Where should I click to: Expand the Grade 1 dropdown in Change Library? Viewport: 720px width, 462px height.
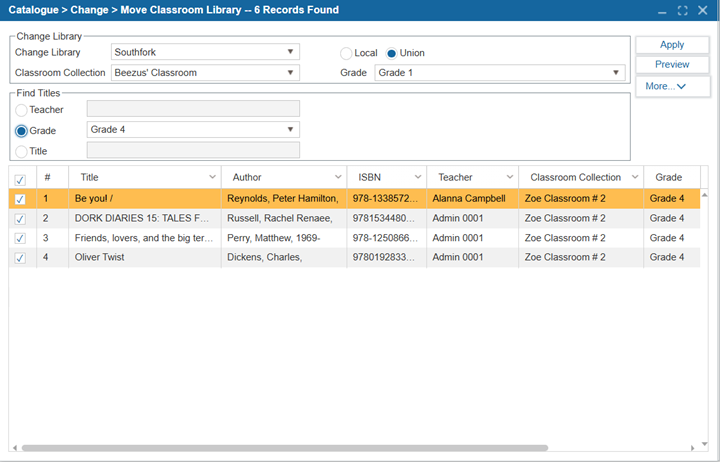coord(500,73)
